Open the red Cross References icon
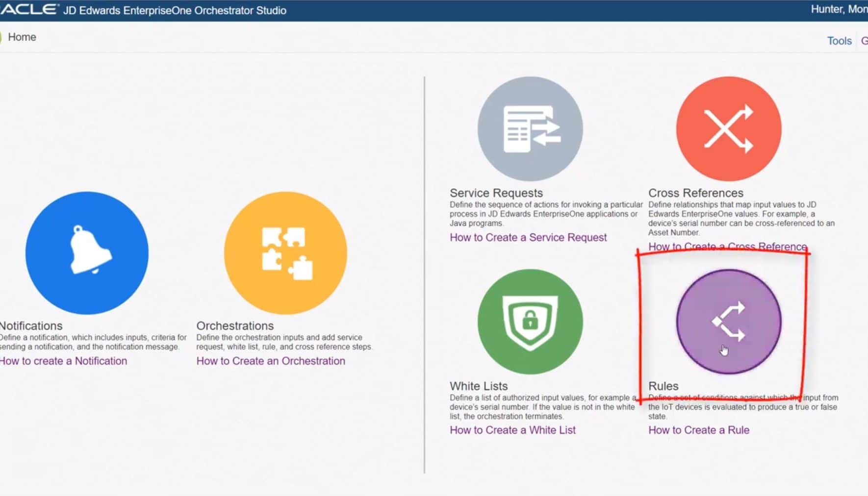The width and height of the screenshot is (868, 496). [x=729, y=129]
